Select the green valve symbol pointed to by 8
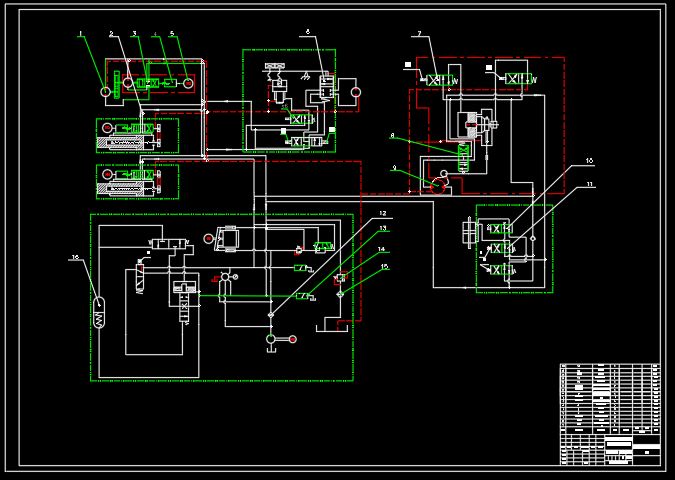Viewport: 675px width, 480px height. [x=464, y=158]
